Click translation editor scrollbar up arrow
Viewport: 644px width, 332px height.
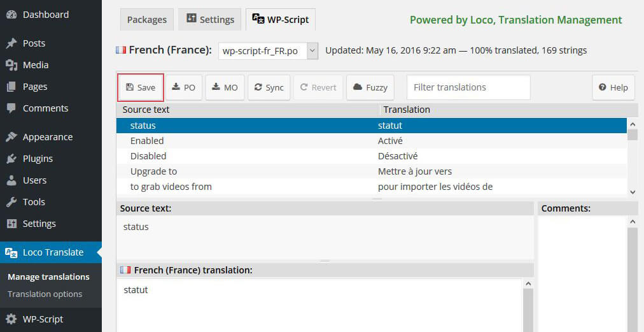tap(528, 284)
